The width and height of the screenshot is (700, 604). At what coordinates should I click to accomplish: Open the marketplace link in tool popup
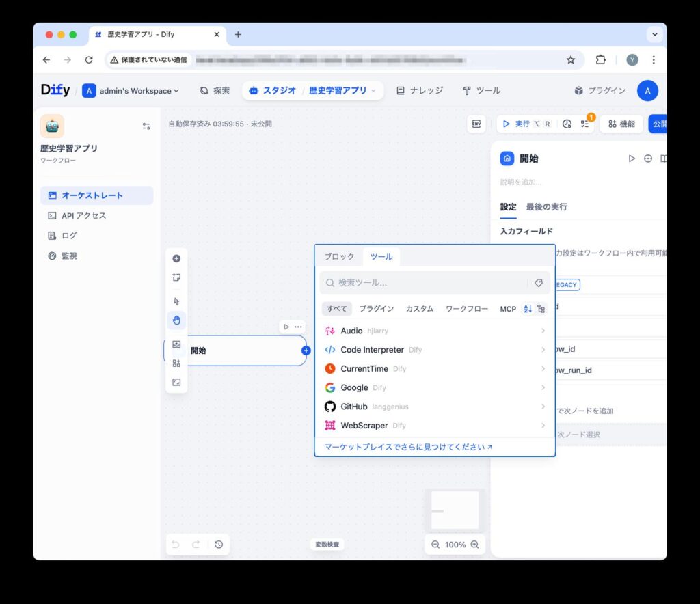408,447
